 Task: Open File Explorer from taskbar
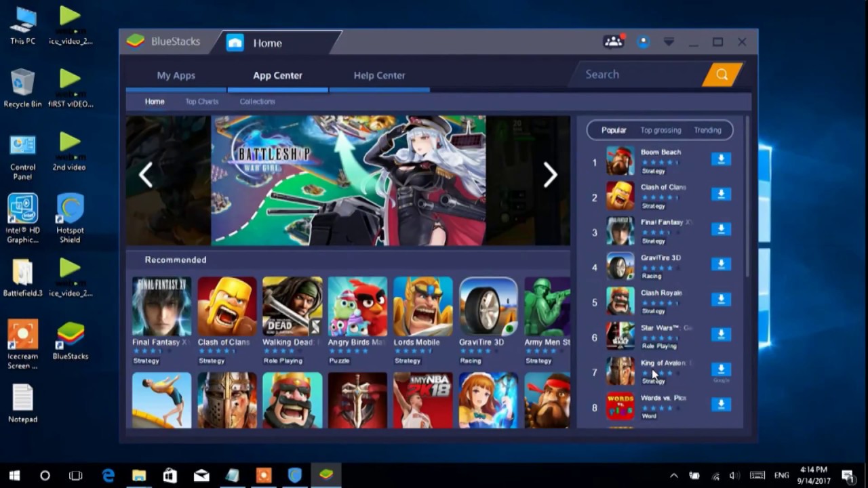[139, 476]
